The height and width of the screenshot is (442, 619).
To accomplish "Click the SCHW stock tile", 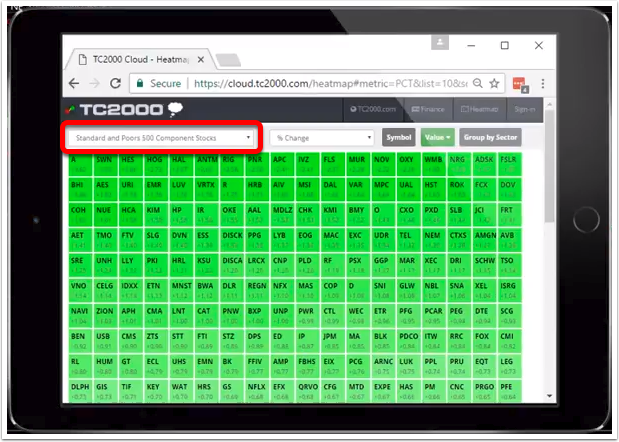I will [x=484, y=266].
